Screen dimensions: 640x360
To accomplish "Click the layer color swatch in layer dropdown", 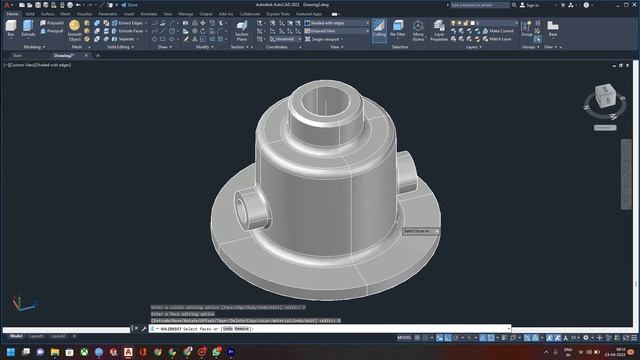I will click(472, 23).
